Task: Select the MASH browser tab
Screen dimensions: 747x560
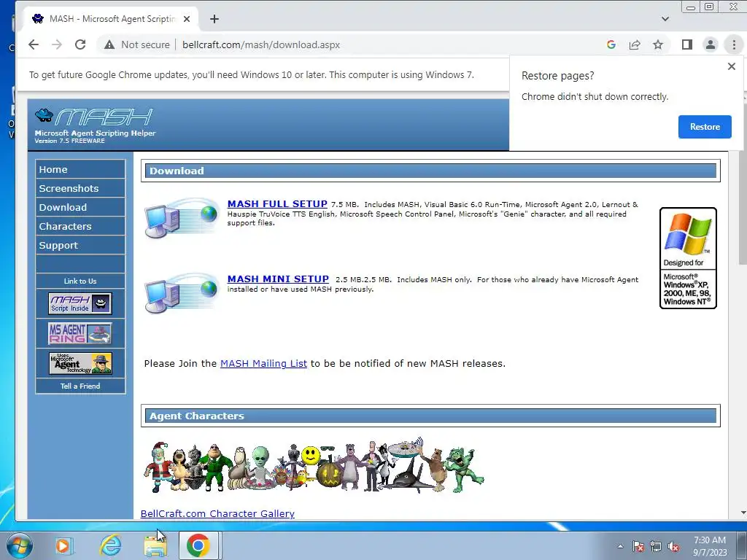Action: point(112,19)
